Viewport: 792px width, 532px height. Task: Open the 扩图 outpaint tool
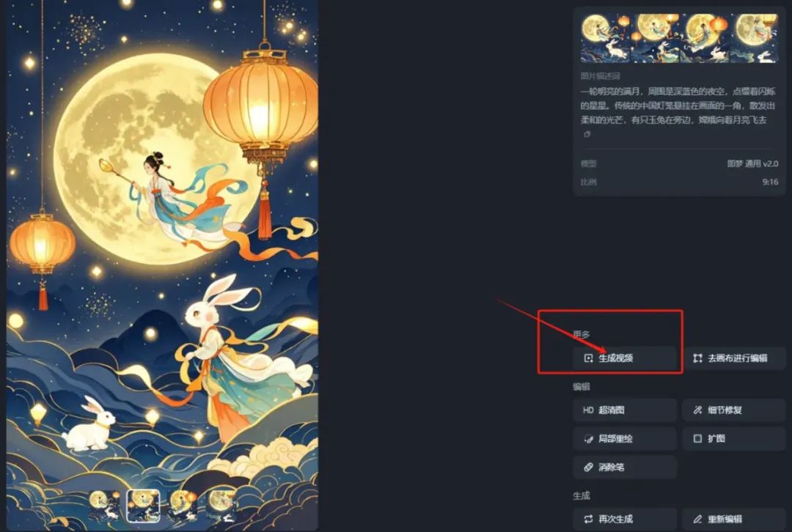pyautogui.click(x=734, y=439)
